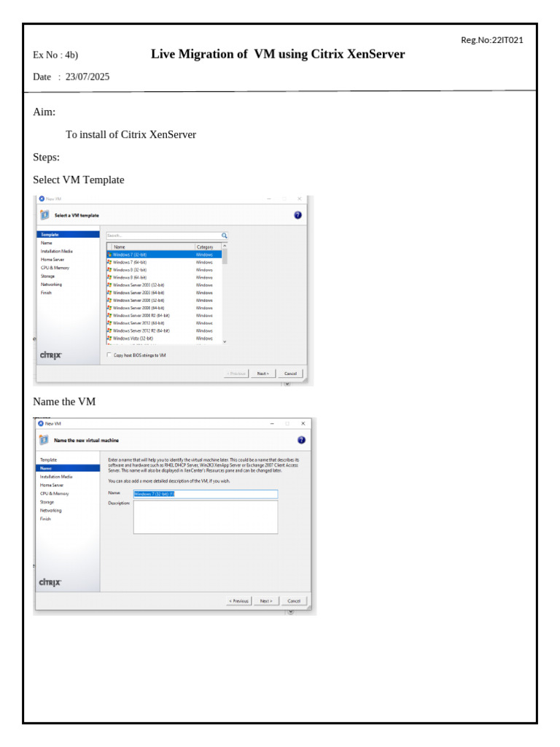Click wizard icon beside 'Name the new virtual machine'
Image resolution: width=560 pixels, height=747 pixels.
pos(44,440)
